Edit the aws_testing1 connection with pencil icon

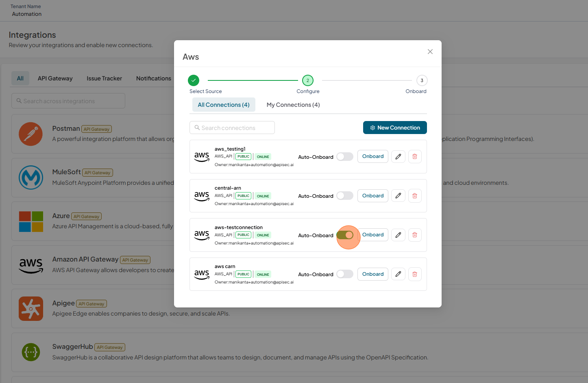tap(398, 156)
